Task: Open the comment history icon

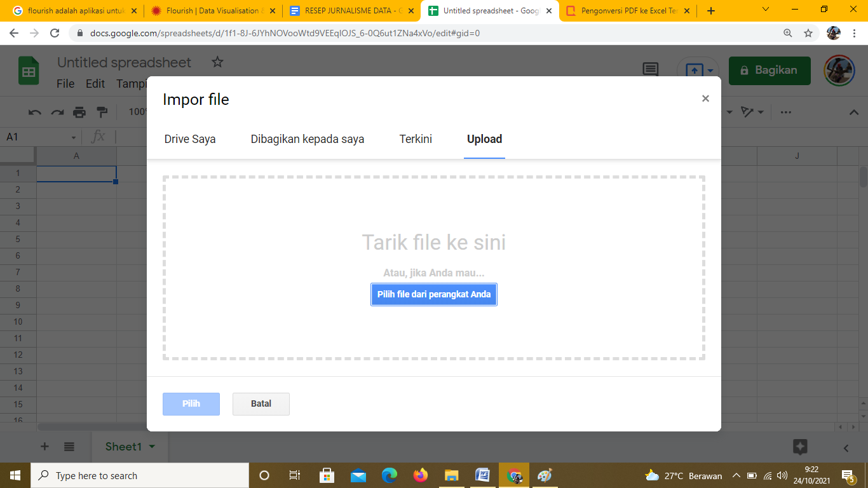Action: click(651, 70)
